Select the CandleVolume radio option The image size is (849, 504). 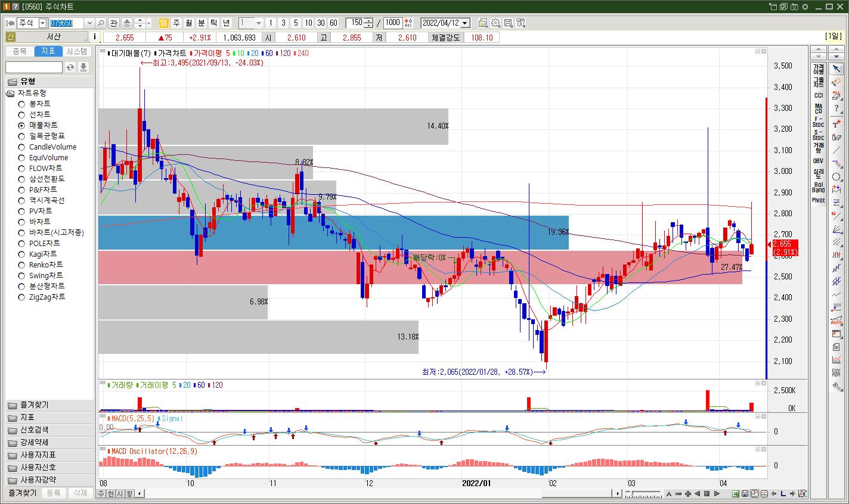[21, 147]
